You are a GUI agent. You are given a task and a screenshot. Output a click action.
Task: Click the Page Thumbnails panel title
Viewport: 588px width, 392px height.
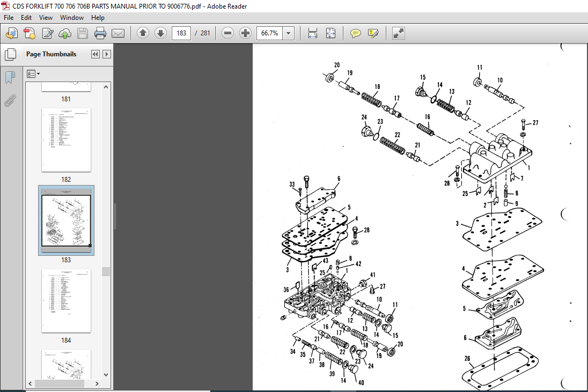pos(51,54)
